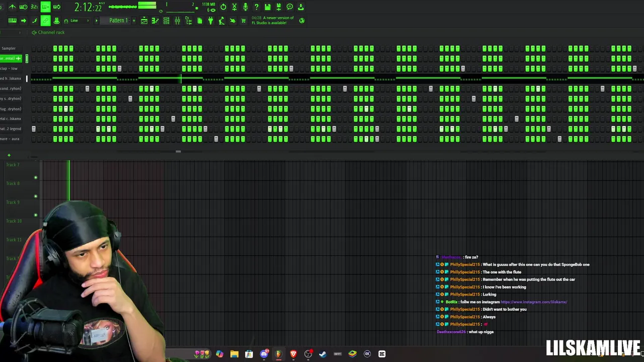The width and height of the screenshot is (644, 362).
Task: Click the render/export floppy icon
Action: pyautogui.click(x=279, y=7)
